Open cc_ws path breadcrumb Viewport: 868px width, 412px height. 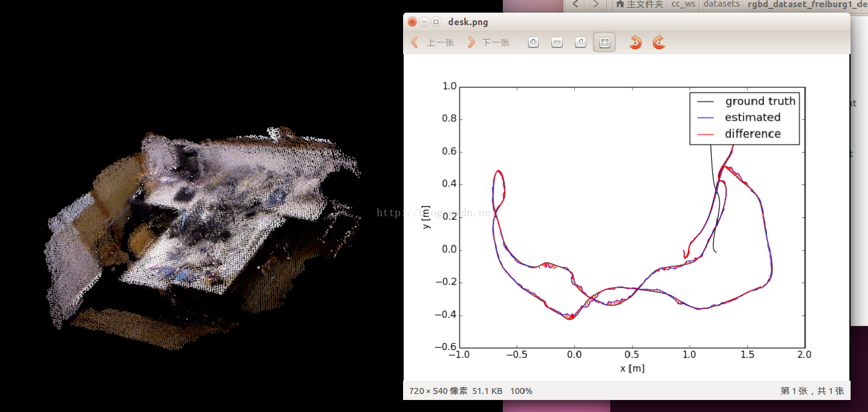682,5
